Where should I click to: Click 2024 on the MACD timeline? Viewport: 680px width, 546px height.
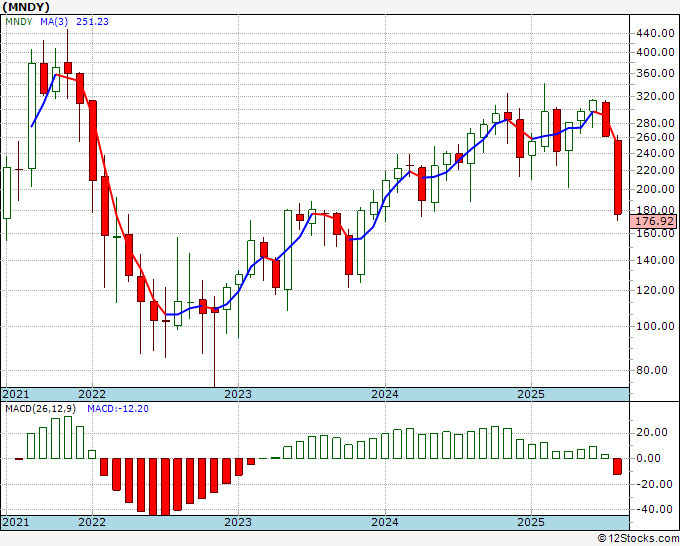pyautogui.click(x=385, y=522)
